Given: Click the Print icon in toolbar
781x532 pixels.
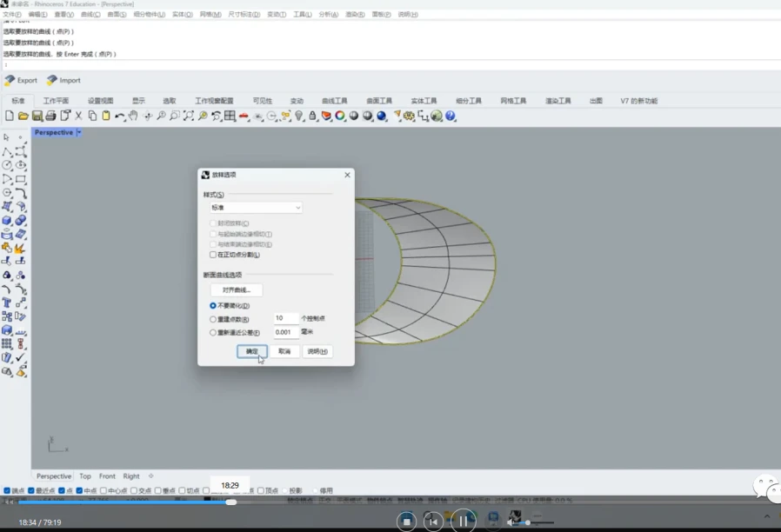Looking at the screenshot, I should point(50,116).
